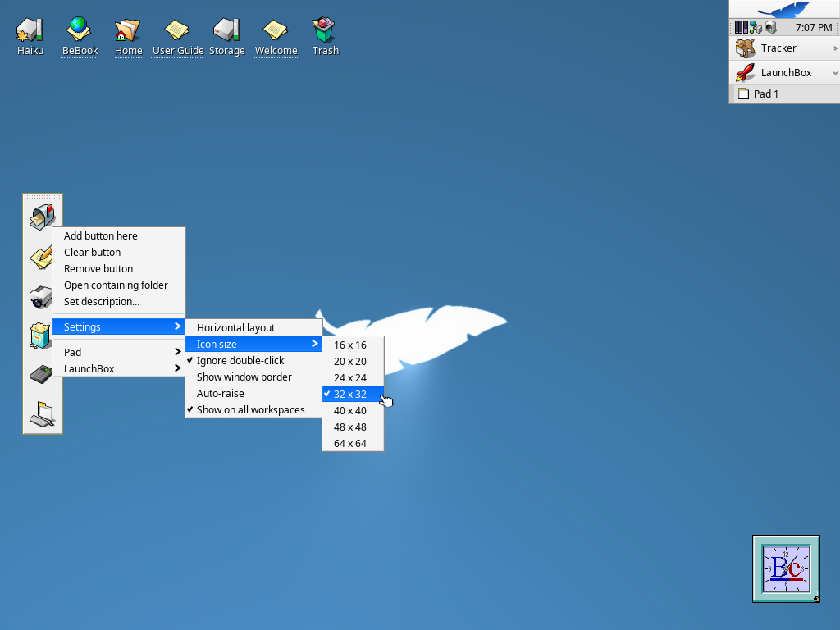Select 24 x 24 icon size

pos(353,377)
